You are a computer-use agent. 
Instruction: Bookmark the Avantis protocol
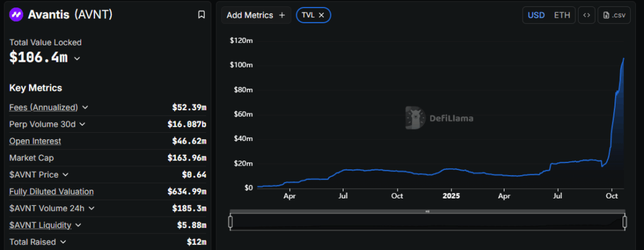click(x=201, y=15)
